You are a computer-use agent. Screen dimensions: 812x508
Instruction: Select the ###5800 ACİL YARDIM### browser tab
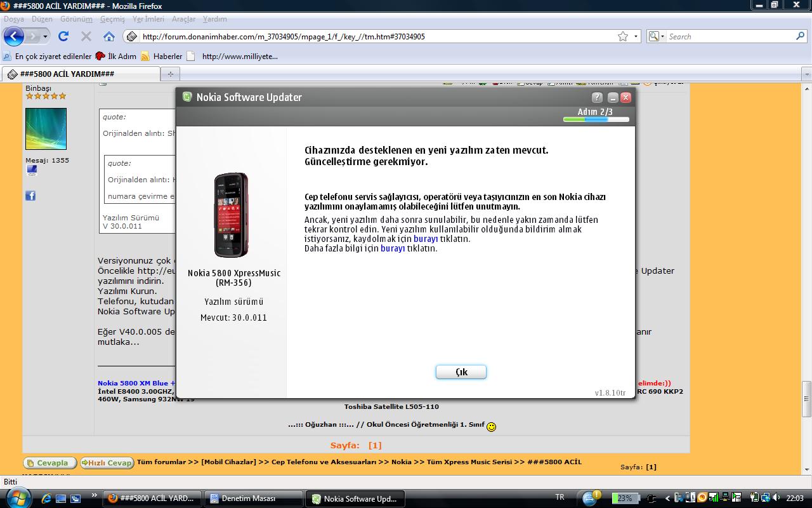tap(81, 74)
